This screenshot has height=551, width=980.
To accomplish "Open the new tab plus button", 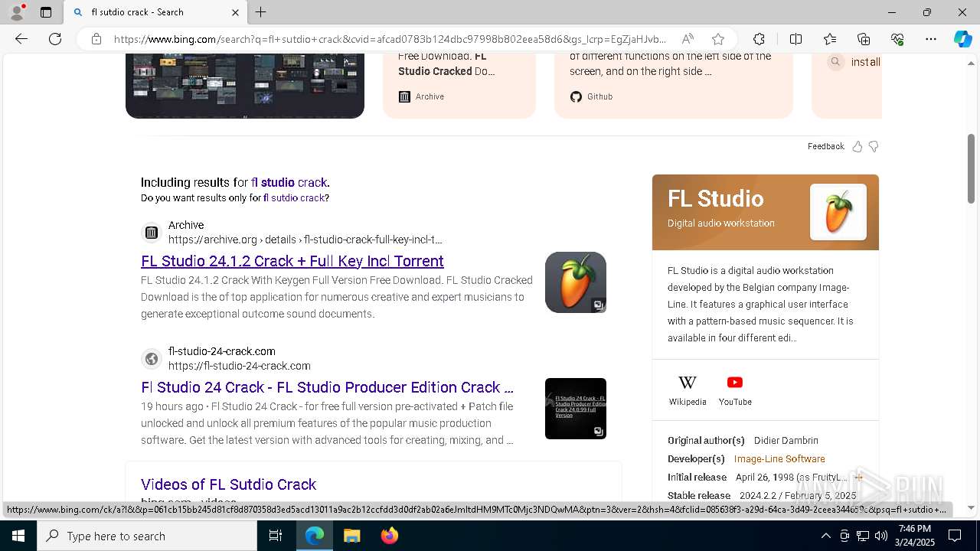I will 261,12.
